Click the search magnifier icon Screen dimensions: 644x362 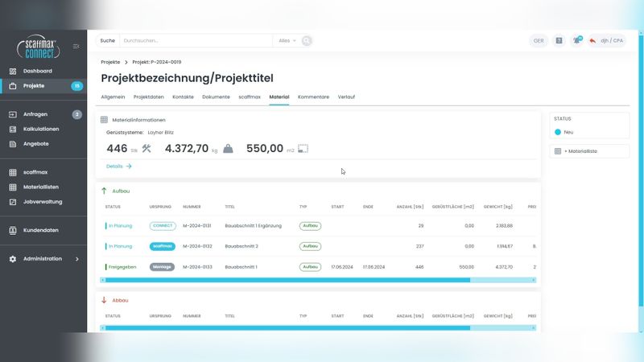coord(307,40)
